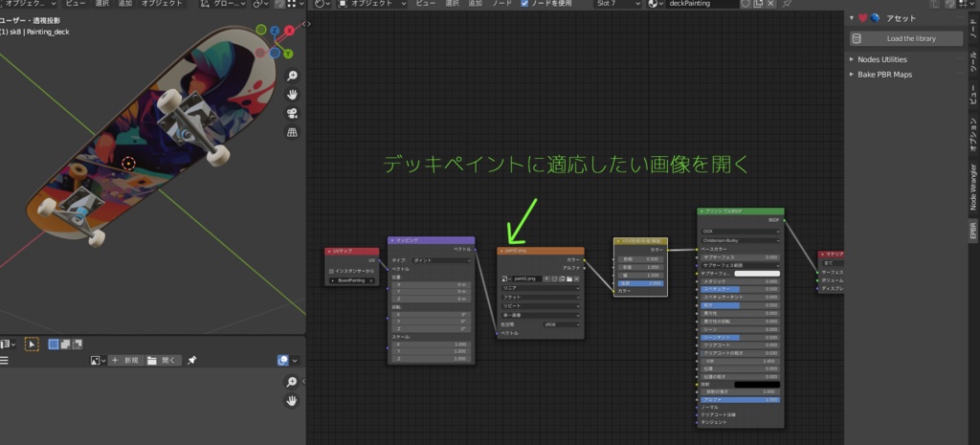Toggle camera view in the 3D viewport
Viewport: 980px width, 445px height.
point(292,113)
